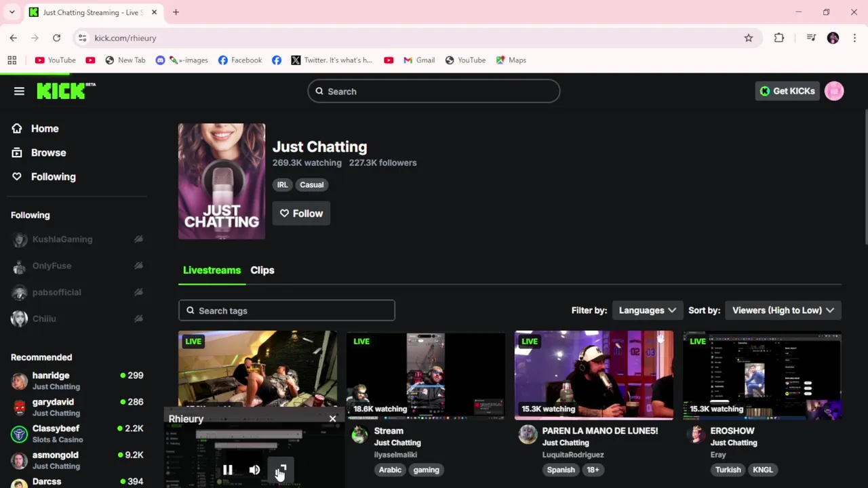
Task: Reload the page
Action: pyautogui.click(x=57, y=38)
